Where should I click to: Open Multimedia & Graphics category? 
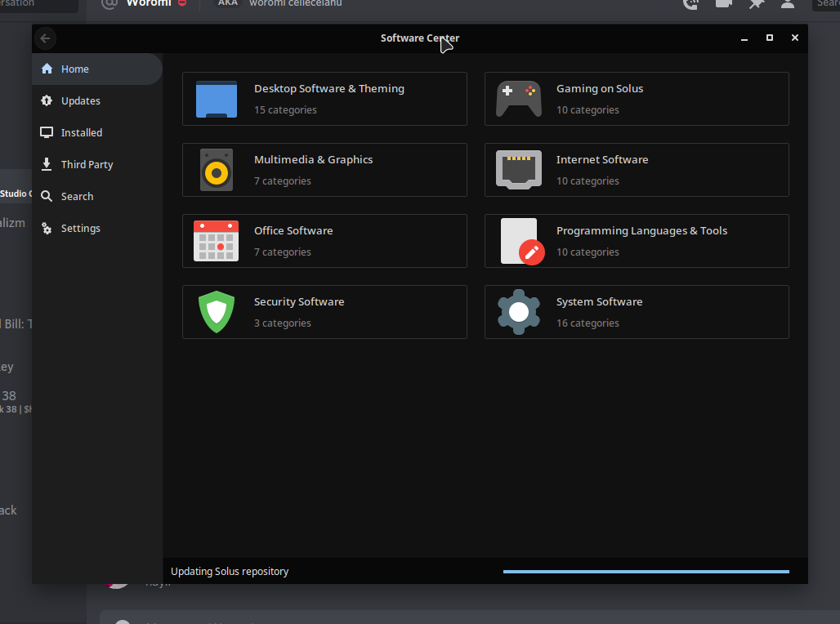tap(324, 170)
